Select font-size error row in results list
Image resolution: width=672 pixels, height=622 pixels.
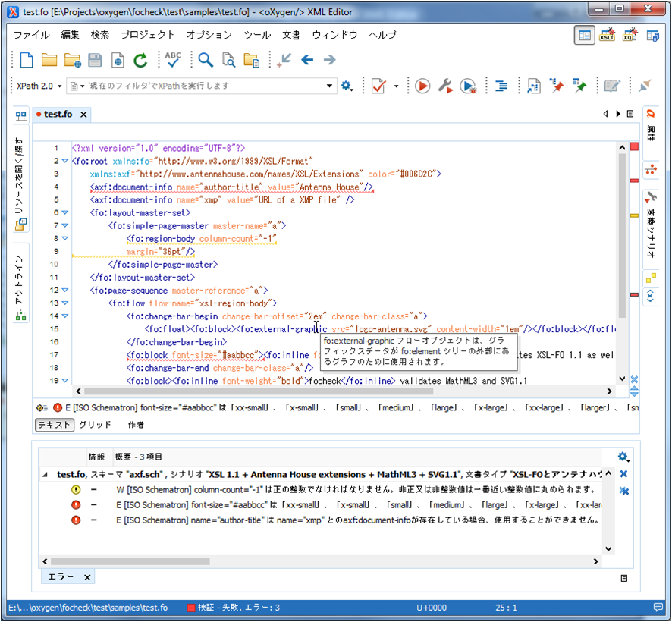point(322,505)
